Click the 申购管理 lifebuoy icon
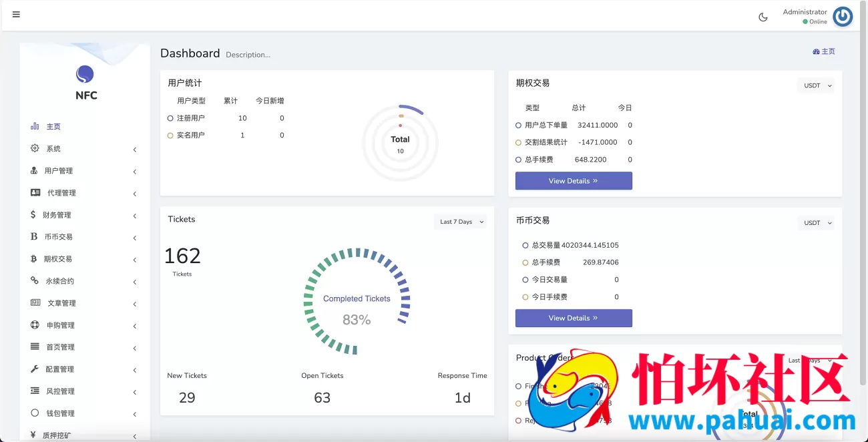 tap(35, 324)
